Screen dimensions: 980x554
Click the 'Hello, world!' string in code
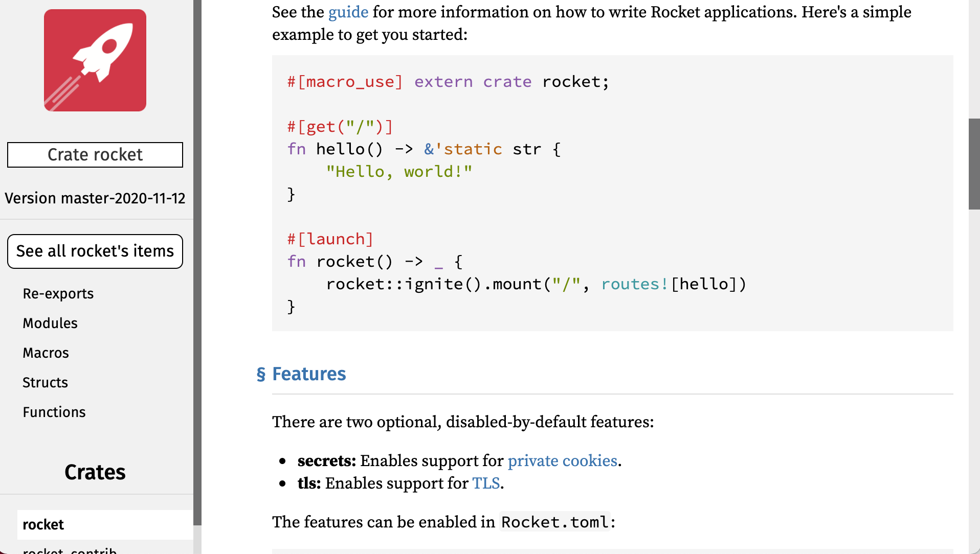tap(398, 171)
